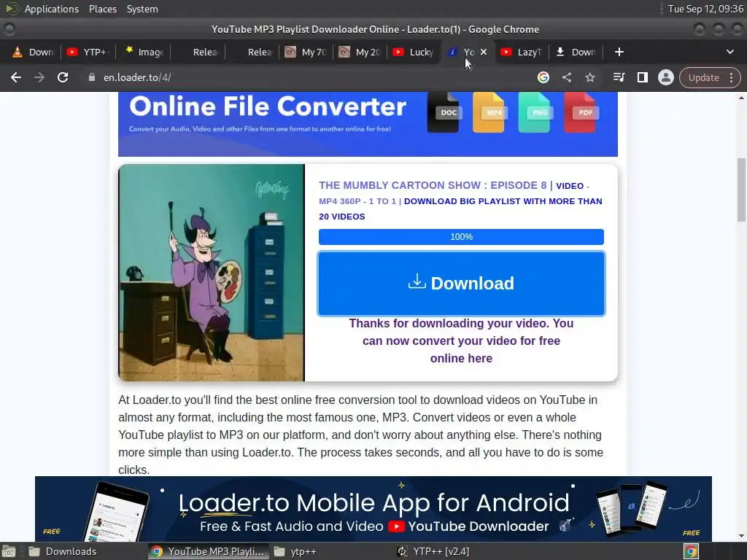Click show desktop icon in taskbar
Screen dimensions: 747x560
click(x=9, y=551)
